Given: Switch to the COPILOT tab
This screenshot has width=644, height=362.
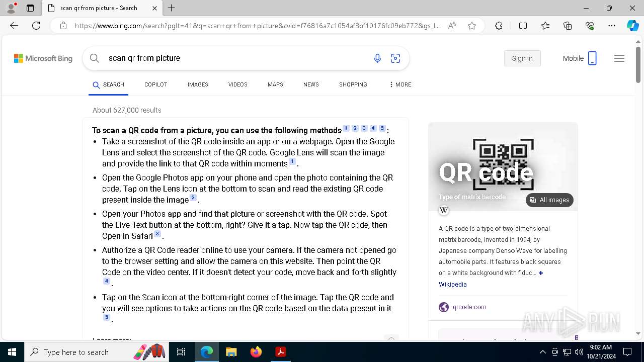Looking at the screenshot, I should pos(155,84).
